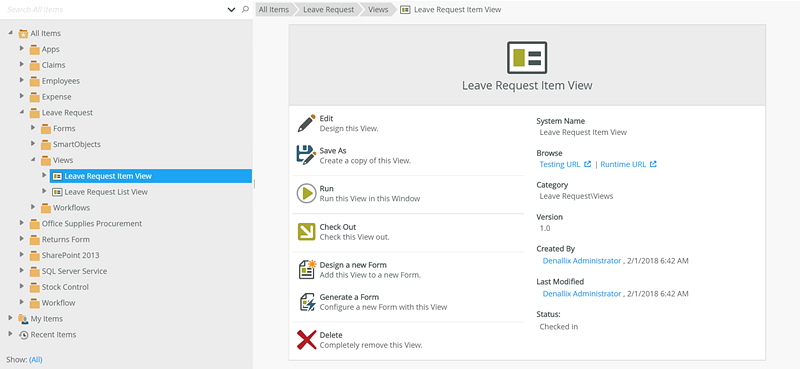Click the Edit pencil icon

click(x=307, y=124)
